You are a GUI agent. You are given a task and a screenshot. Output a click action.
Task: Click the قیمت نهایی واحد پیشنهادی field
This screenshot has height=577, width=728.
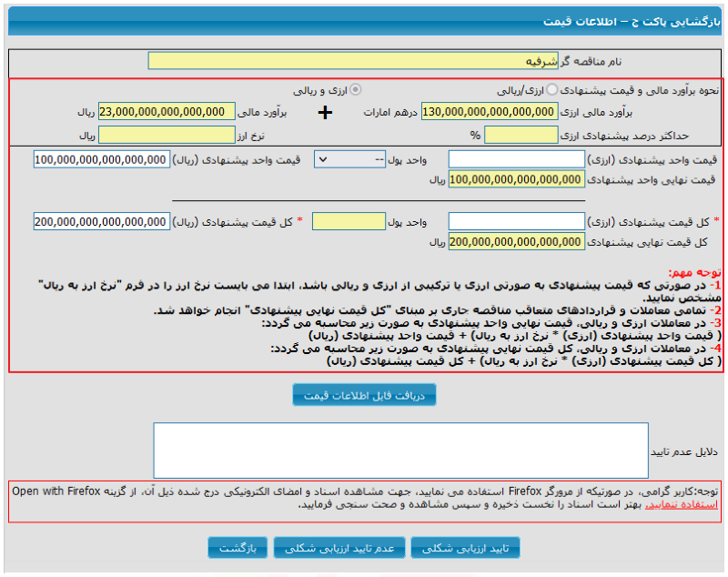click(x=516, y=179)
